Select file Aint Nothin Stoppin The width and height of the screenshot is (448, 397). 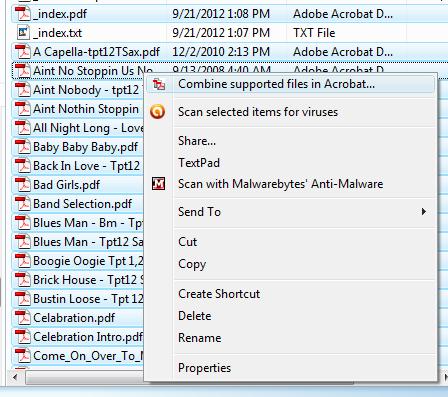[86, 109]
